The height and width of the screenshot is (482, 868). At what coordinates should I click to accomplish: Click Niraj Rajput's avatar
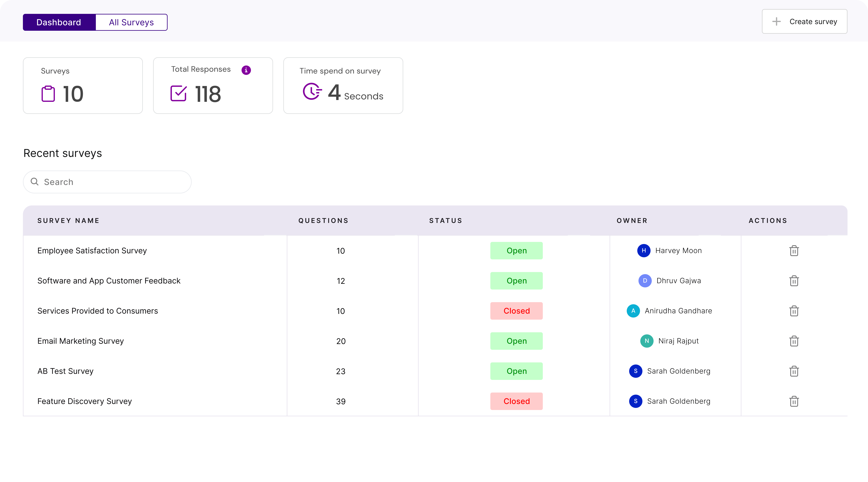pyautogui.click(x=647, y=341)
